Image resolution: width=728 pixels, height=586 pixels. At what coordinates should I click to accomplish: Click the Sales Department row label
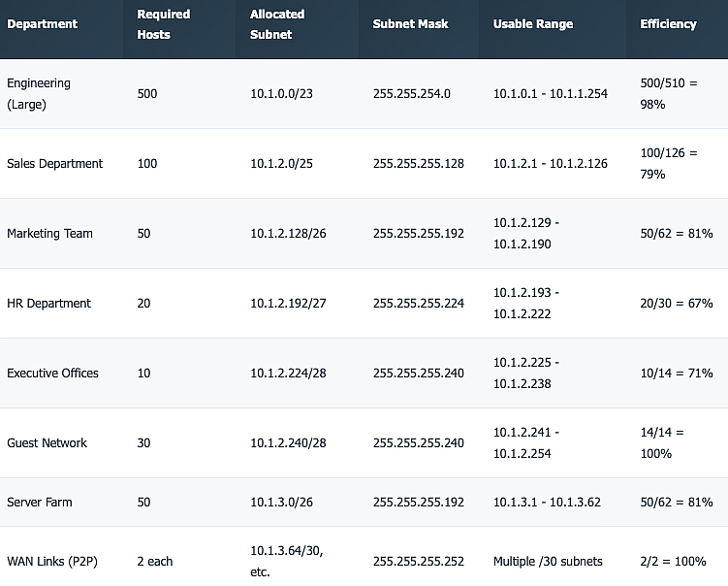click(55, 164)
